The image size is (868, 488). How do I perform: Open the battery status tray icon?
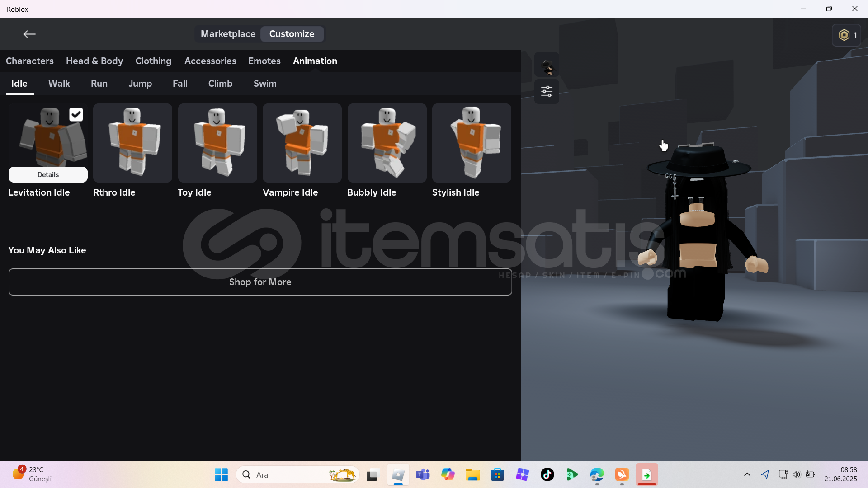pos(811,474)
